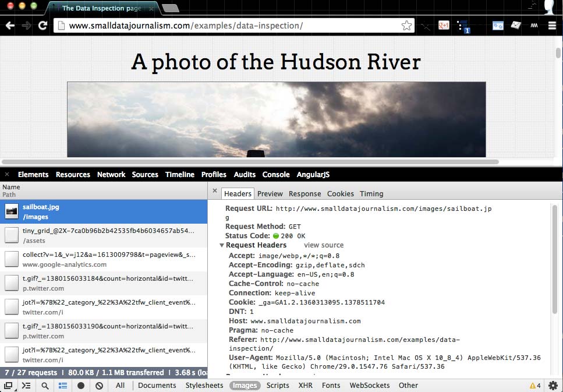Screen dimensions: 563x392
Task: Click the dock-to-side DevTools icon
Action: 8,386
